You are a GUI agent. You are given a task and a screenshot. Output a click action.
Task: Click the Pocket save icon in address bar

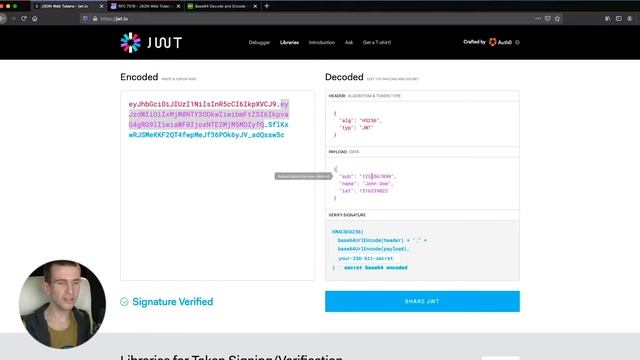(x=548, y=18)
